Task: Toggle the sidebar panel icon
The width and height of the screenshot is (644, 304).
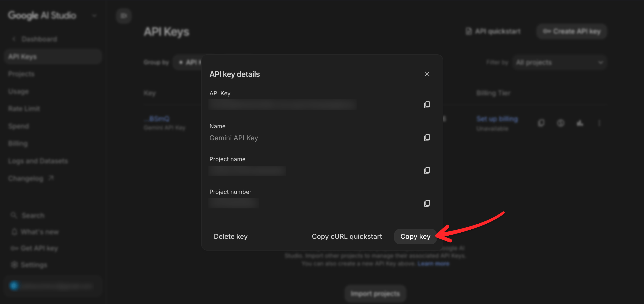Action: (123, 16)
